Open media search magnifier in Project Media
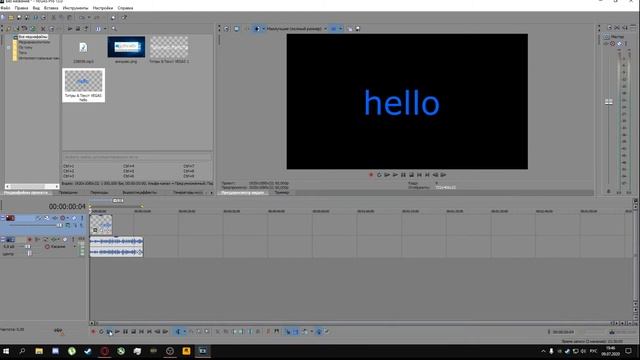640x360 pixels. pyautogui.click(x=114, y=29)
